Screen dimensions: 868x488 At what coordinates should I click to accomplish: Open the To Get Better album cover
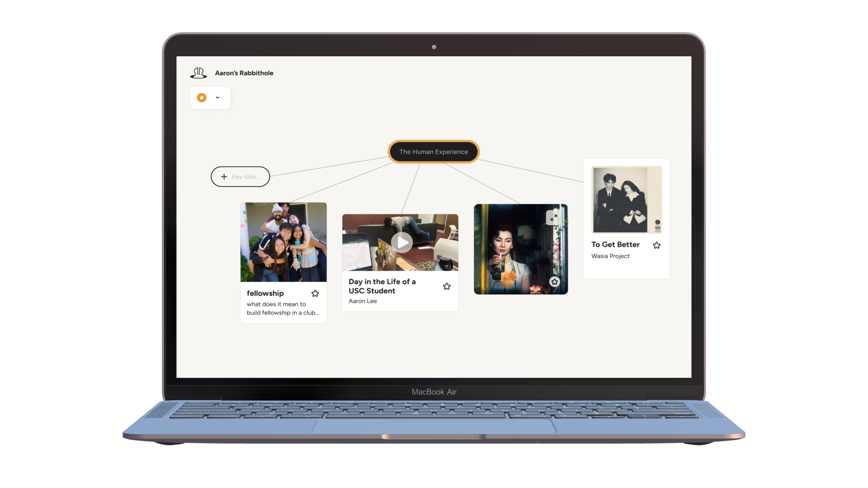point(626,200)
